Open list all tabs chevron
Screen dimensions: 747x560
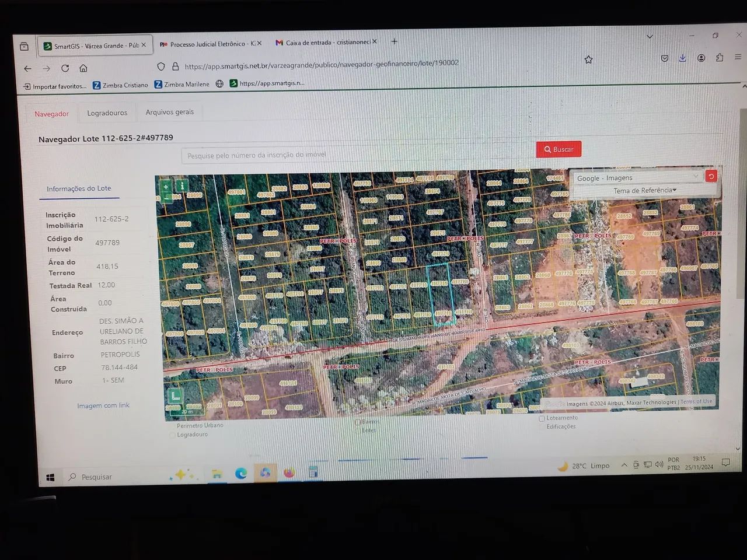point(650,36)
